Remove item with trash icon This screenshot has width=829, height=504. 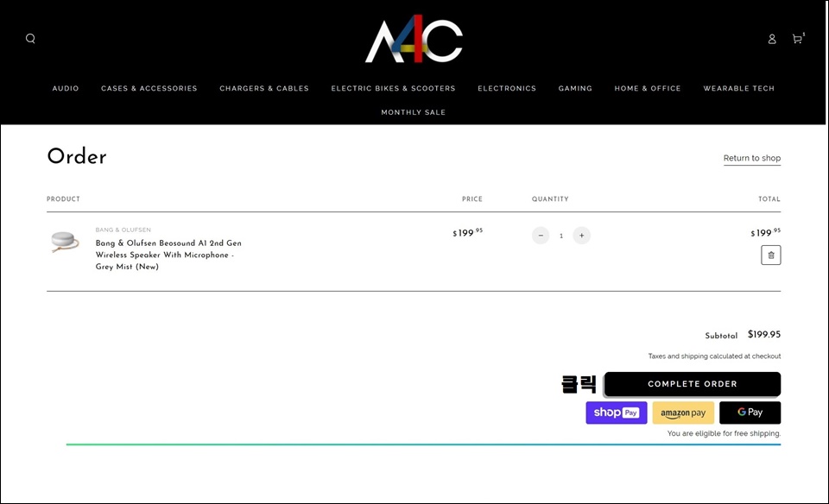[771, 255]
